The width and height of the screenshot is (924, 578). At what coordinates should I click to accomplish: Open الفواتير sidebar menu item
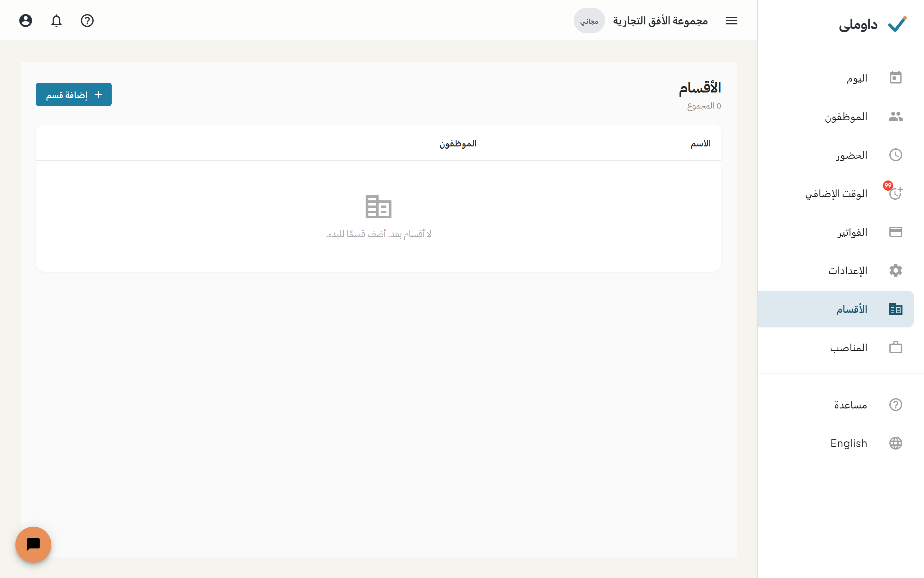click(835, 232)
